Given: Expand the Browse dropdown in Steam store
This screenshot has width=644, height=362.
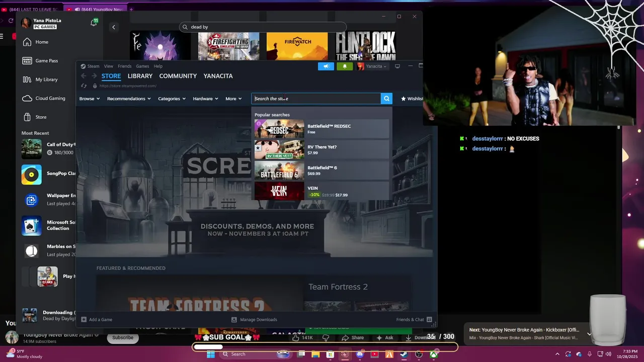Looking at the screenshot, I should point(90,99).
